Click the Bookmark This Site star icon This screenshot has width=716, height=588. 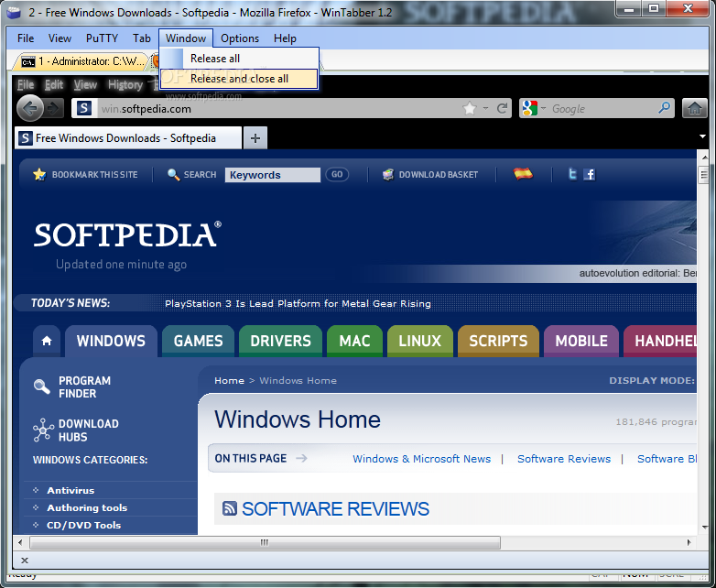[39, 174]
